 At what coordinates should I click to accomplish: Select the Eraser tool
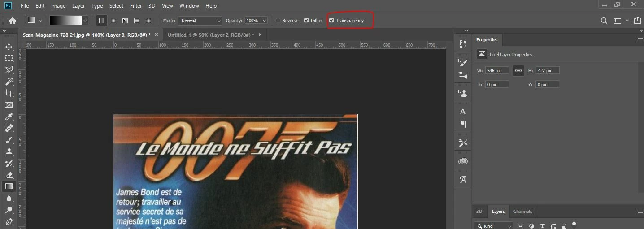click(x=9, y=175)
